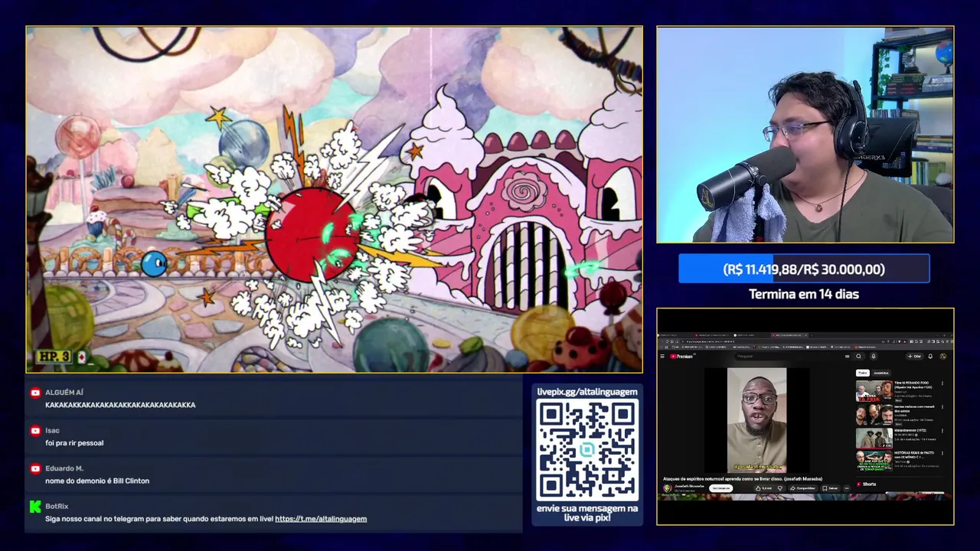Click the Shorts section icon

tap(858, 484)
